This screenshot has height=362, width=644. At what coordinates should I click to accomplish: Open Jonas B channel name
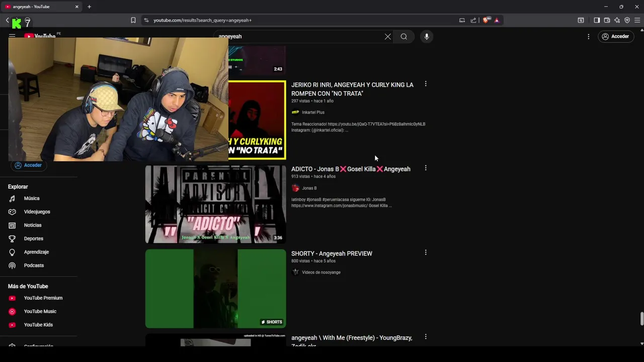tap(309, 188)
